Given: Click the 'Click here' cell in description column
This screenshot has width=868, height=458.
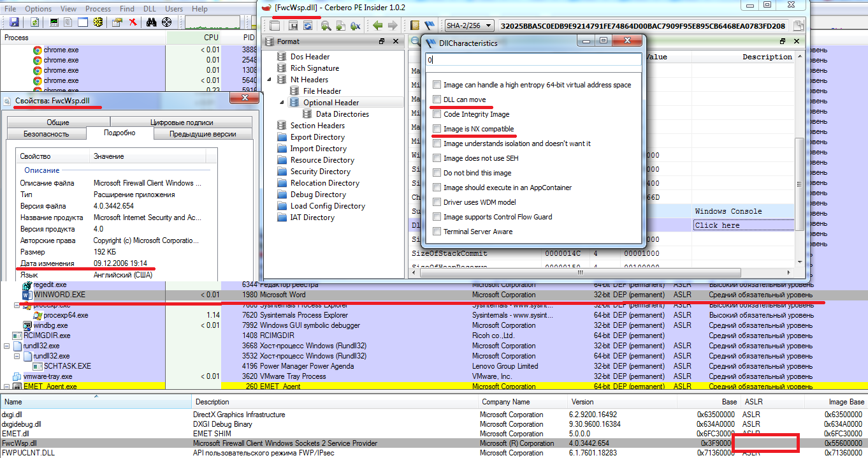Looking at the screenshot, I should click(x=743, y=225).
